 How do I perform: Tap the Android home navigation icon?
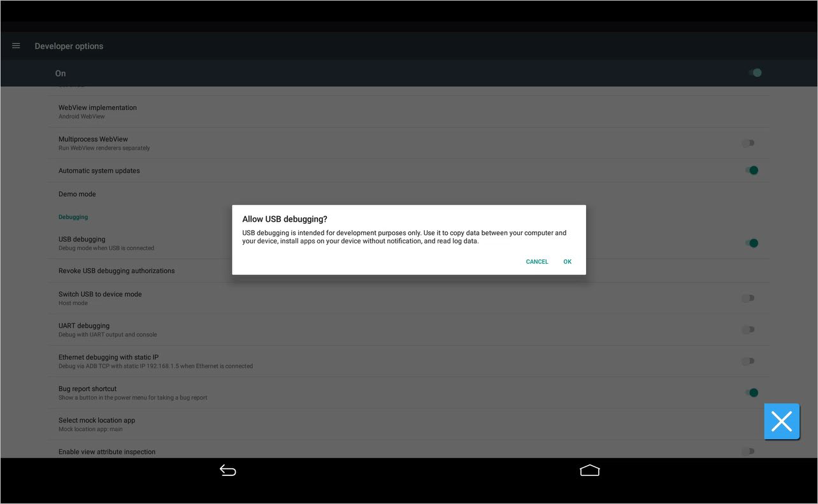pyautogui.click(x=590, y=470)
